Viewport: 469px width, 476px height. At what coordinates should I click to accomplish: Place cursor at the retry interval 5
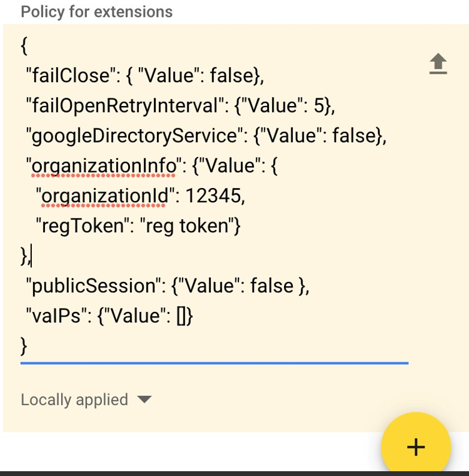[319, 105]
